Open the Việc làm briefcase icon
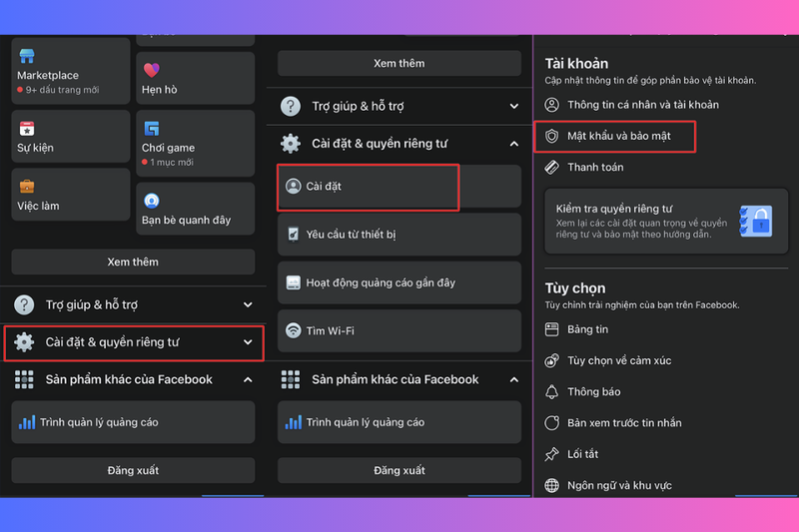The height and width of the screenshot is (532, 799). point(27,187)
